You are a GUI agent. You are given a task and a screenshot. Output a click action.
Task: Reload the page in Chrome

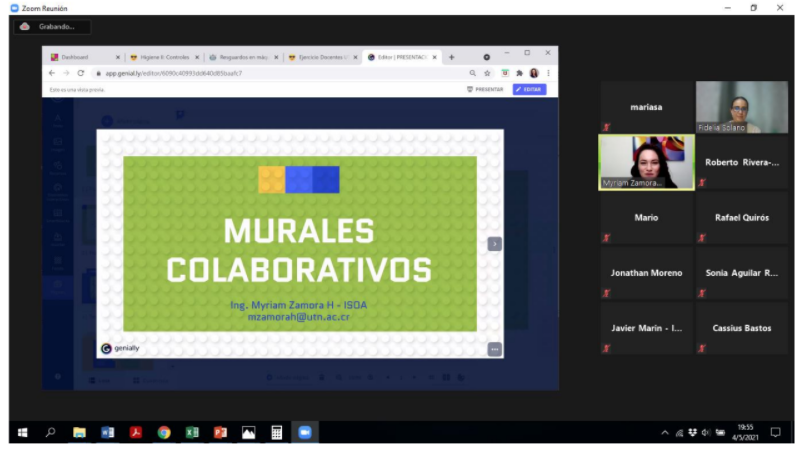81,73
